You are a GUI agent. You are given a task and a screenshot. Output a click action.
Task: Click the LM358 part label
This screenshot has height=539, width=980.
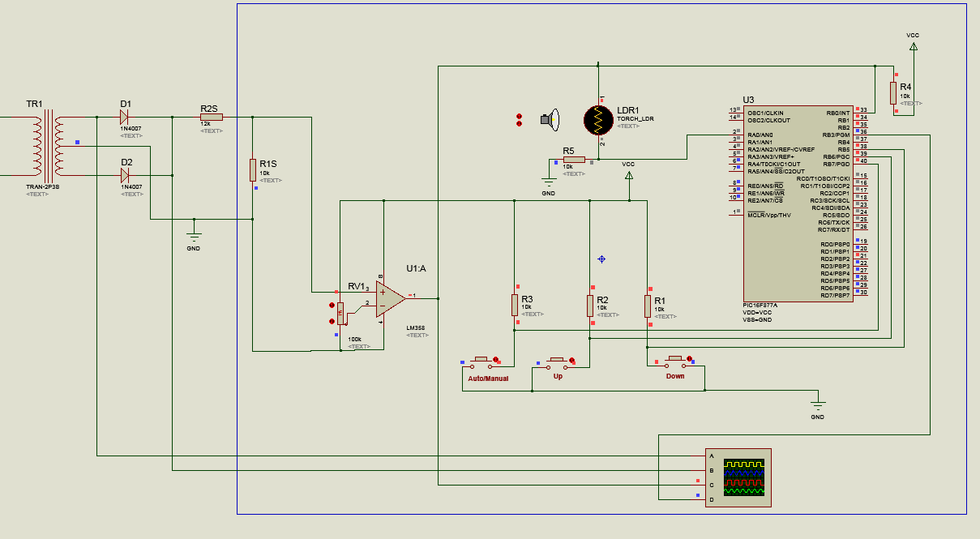416,327
